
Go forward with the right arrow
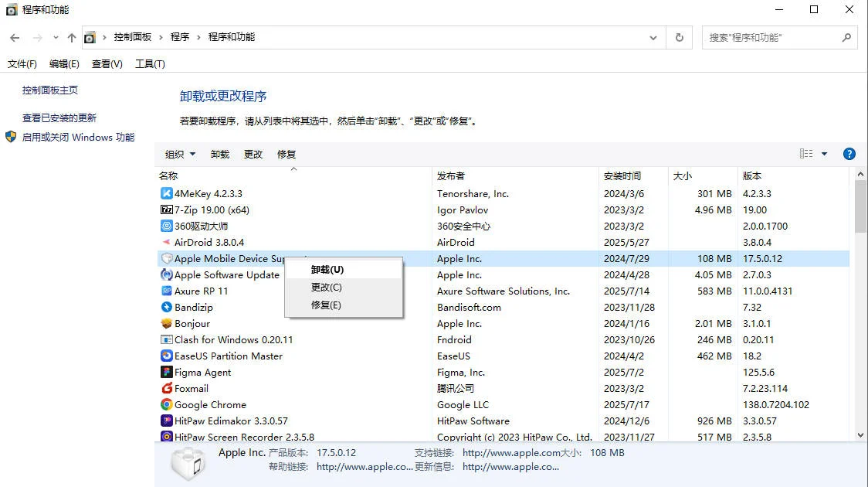[x=37, y=38]
